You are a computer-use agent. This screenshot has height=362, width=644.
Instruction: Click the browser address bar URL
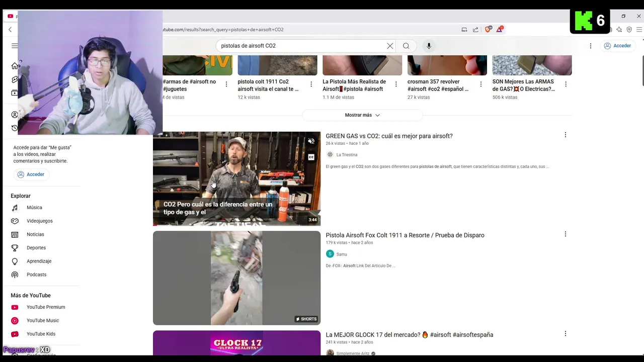223,30
